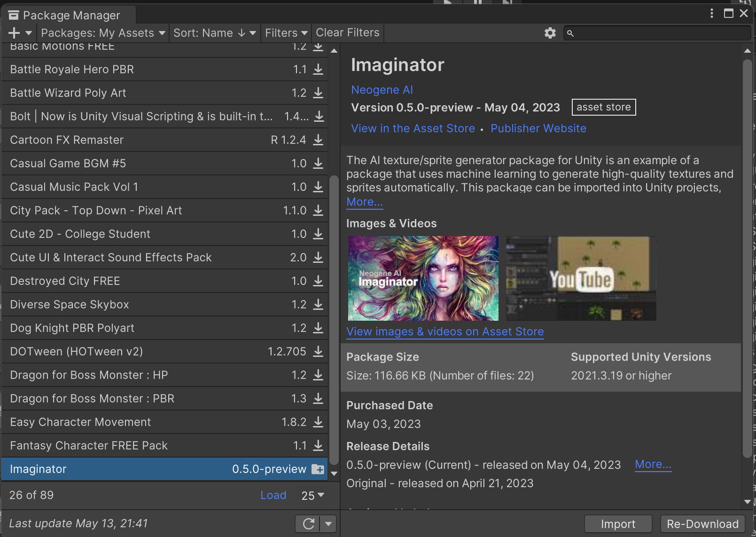The height and width of the screenshot is (537, 756).
Task: Click download arrow for Cartoon FX Remaster
Action: click(318, 140)
